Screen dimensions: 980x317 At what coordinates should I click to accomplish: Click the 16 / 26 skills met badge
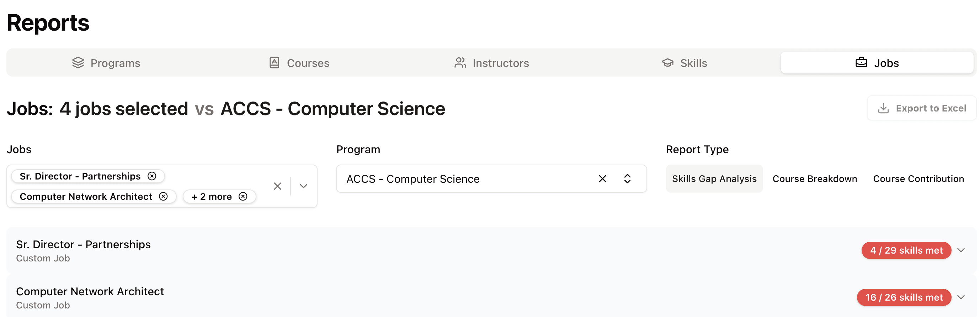click(904, 297)
